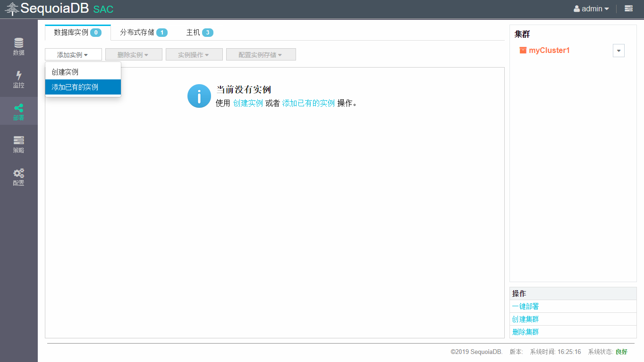Select the 监控 monitoring icon

[x=18, y=78]
